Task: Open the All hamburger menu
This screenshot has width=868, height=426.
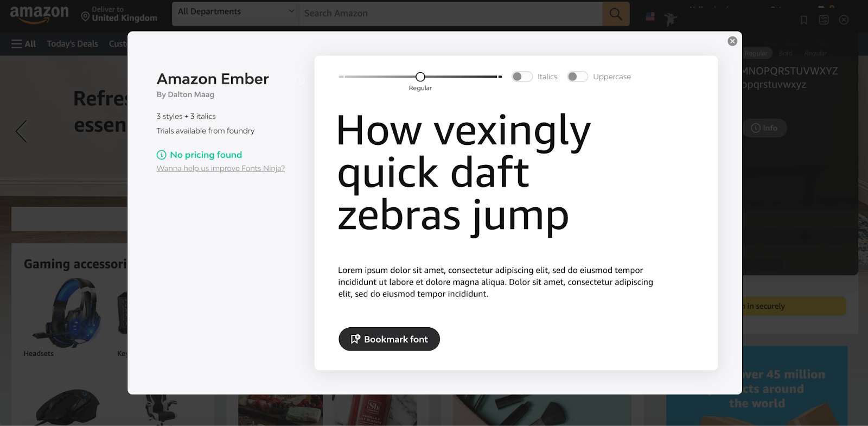Action: pyautogui.click(x=23, y=44)
